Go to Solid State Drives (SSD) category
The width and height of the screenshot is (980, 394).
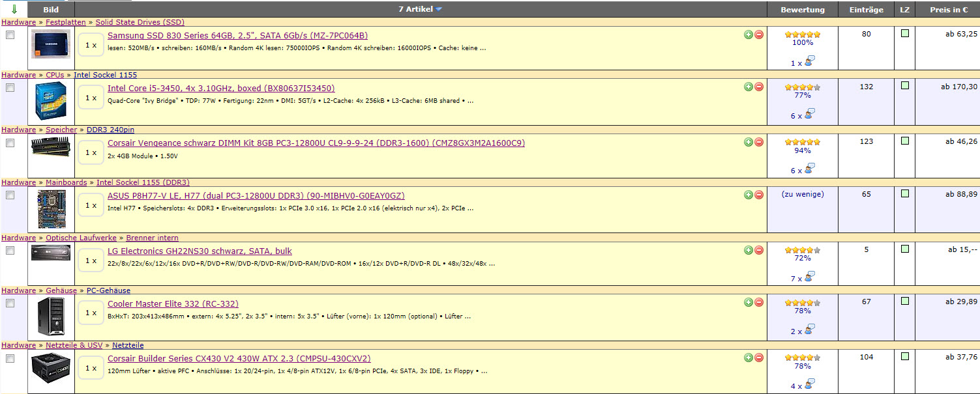pyautogui.click(x=140, y=22)
